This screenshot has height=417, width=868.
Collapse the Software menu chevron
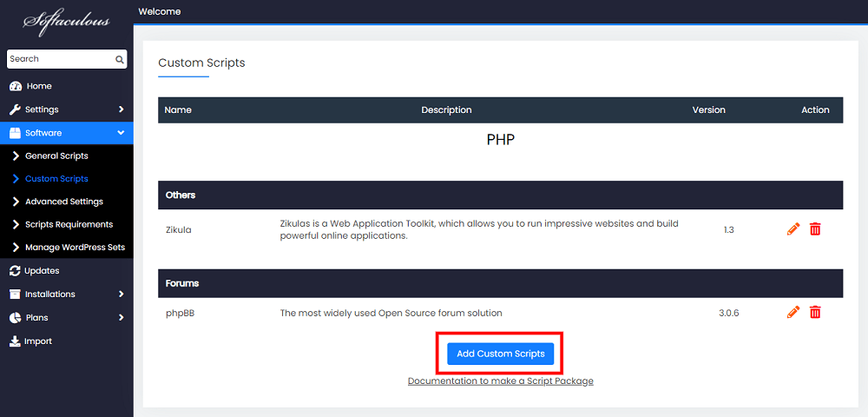[122, 133]
